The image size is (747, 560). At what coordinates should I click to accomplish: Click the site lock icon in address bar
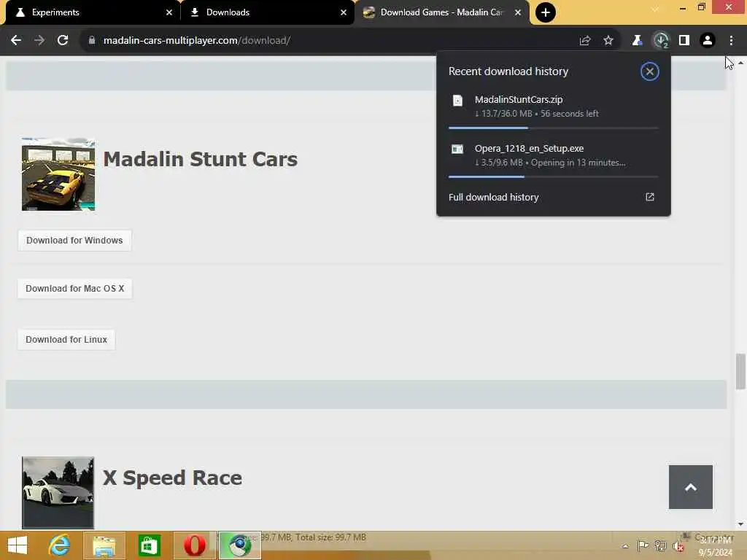click(91, 41)
